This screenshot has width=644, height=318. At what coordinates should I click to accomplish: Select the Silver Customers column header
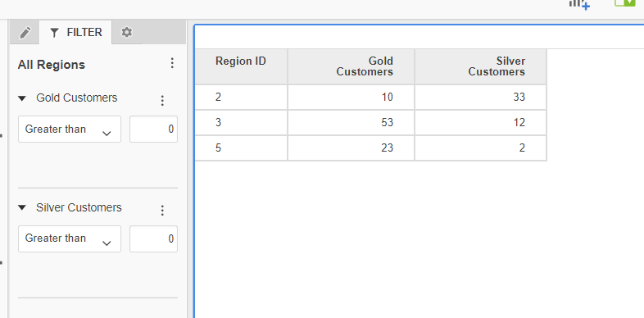click(x=480, y=66)
